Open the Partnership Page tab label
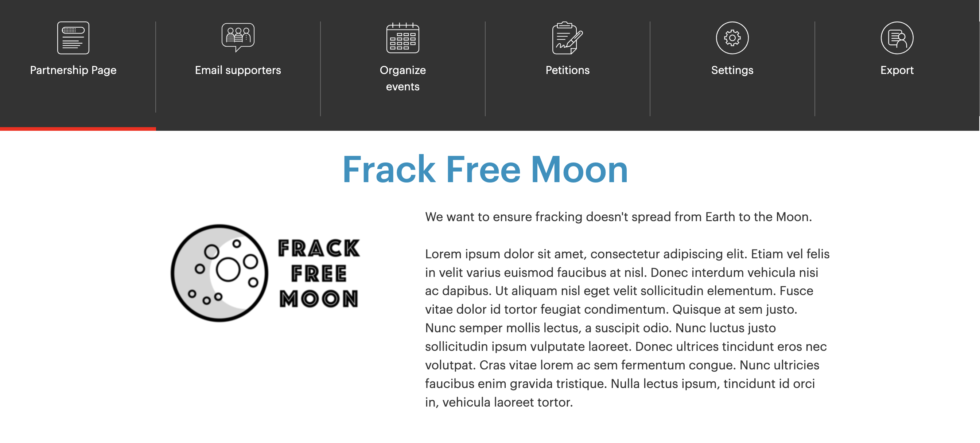Screen dimensions: 980x443 tap(73, 70)
